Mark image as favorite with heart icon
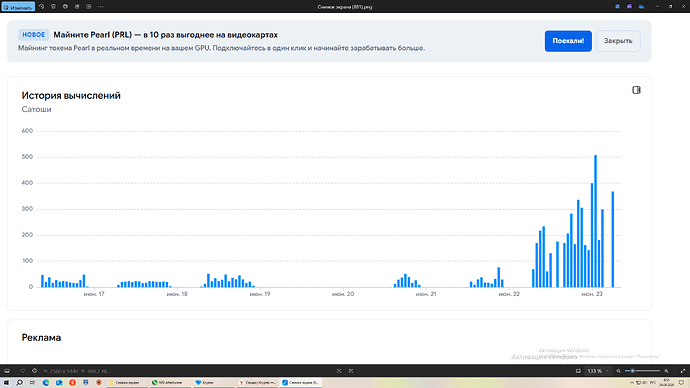690x388 pixels. [23, 371]
